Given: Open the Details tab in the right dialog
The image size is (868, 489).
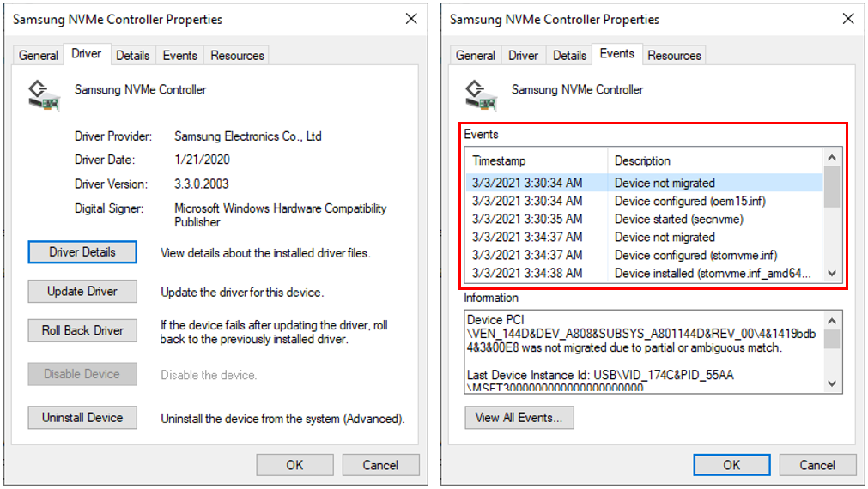Looking at the screenshot, I should (x=569, y=55).
